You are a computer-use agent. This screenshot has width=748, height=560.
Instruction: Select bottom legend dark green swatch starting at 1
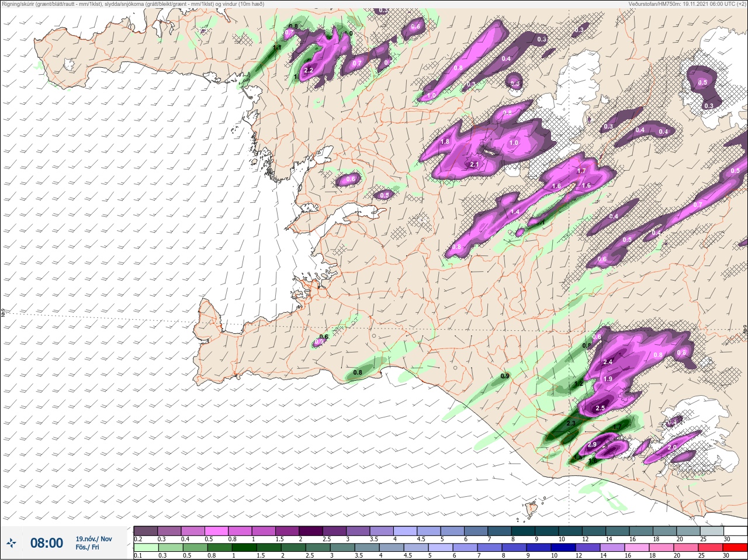pos(244,548)
